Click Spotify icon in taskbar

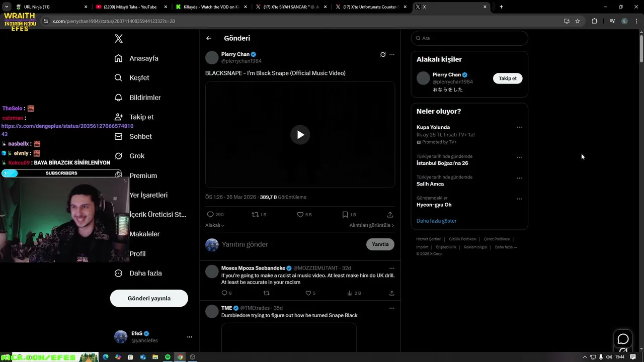[168, 357]
